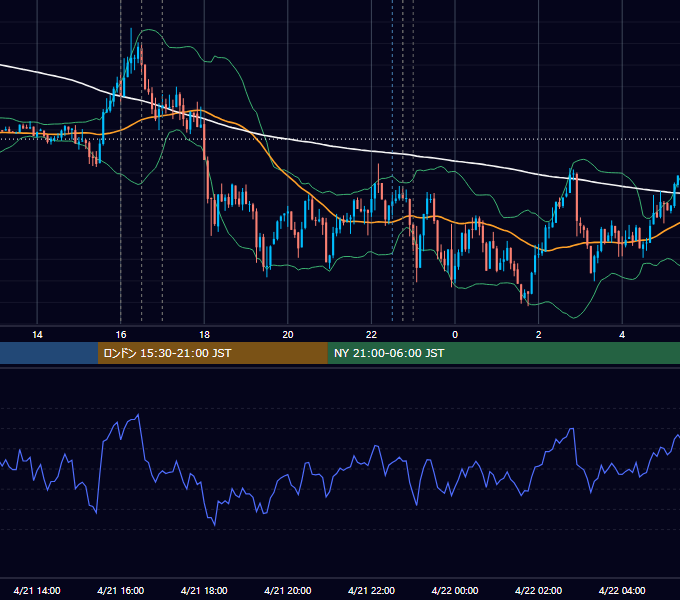Click the 22 hour label on the time axis

click(x=371, y=335)
